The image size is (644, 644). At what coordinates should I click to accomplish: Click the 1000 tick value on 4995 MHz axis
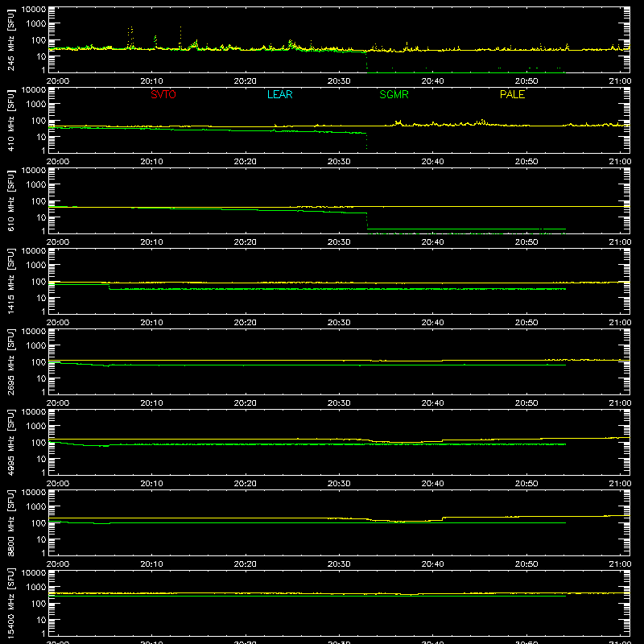tap(36, 427)
